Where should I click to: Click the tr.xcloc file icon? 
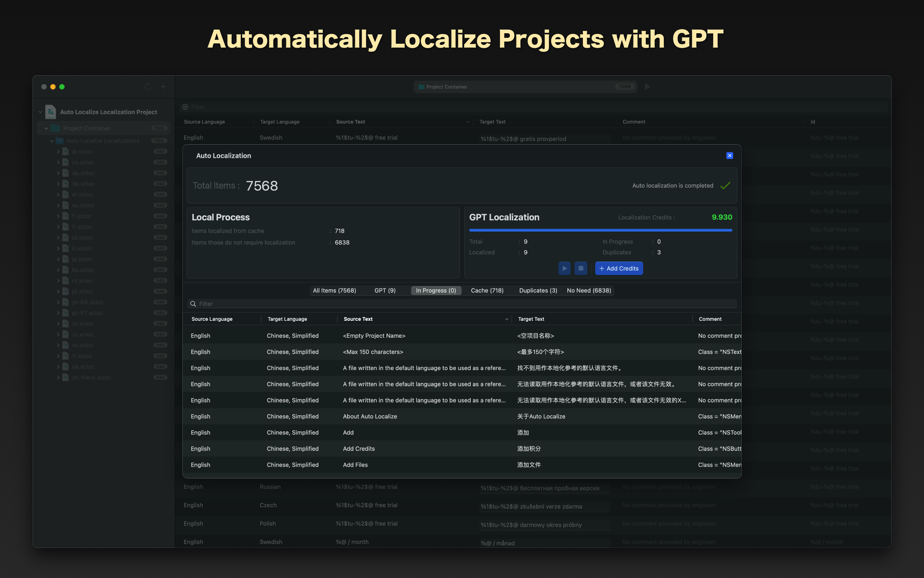click(x=66, y=356)
